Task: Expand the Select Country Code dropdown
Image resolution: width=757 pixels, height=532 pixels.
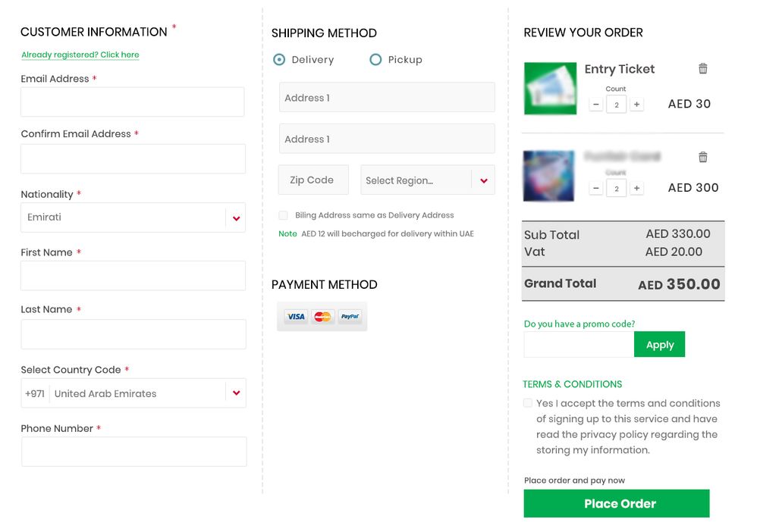Action: tap(236, 393)
